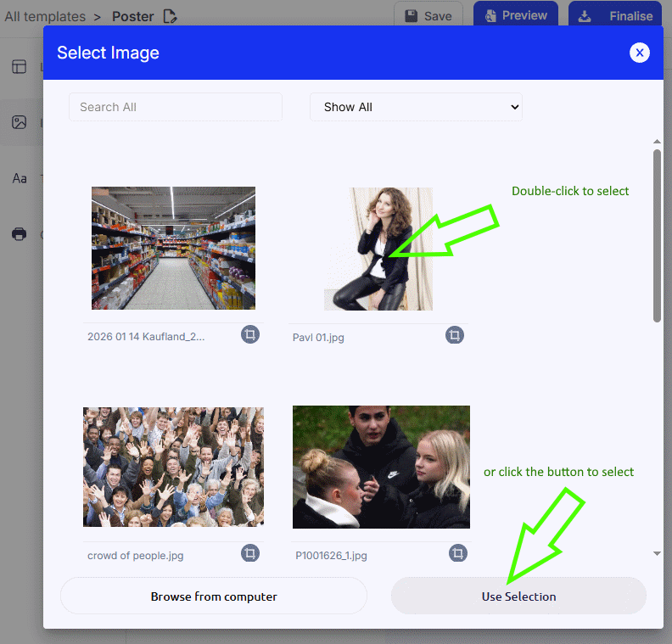Click the filename P1001626_1.jpg
672x644 pixels.
(x=331, y=556)
